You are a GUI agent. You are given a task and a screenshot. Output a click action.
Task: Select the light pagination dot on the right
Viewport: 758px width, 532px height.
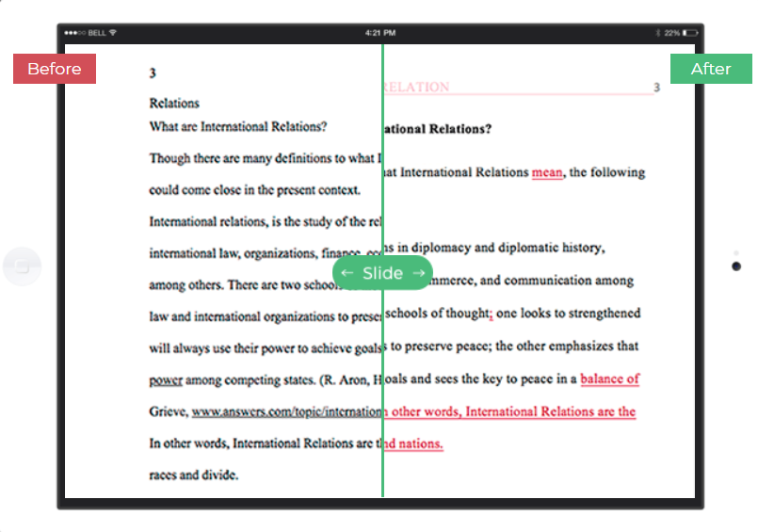tap(735, 252)
